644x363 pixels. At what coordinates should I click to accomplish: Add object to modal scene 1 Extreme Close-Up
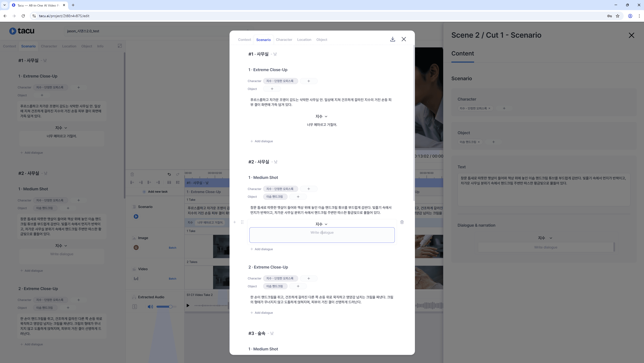click(272, 89)
